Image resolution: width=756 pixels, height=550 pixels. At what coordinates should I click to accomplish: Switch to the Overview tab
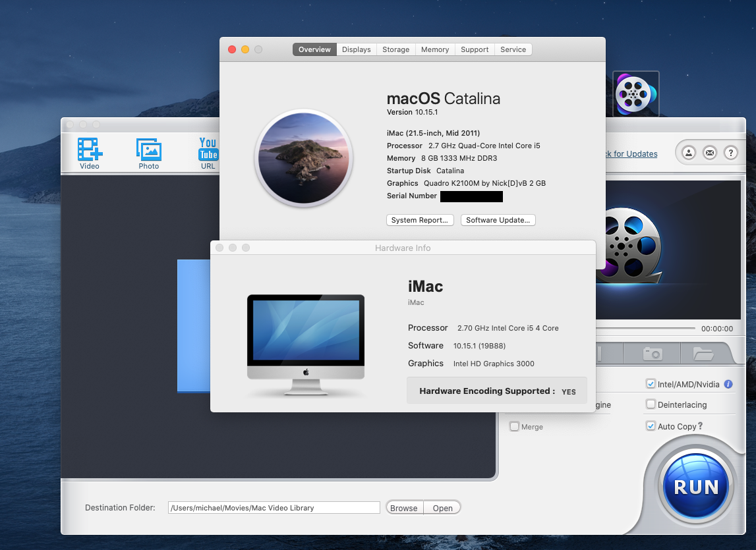pyautogui.click(x=314, y=49)
